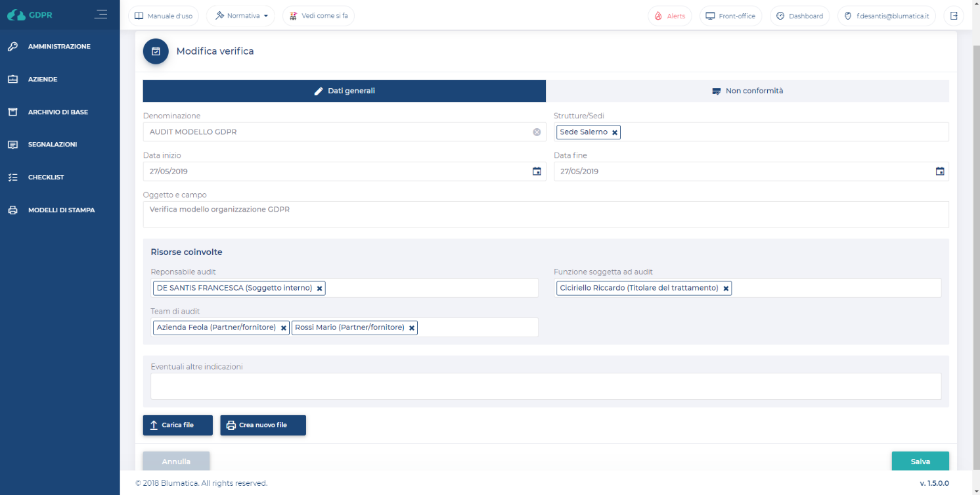Click the Carica file button
980x495 pixels.
(x=177, y=425)
